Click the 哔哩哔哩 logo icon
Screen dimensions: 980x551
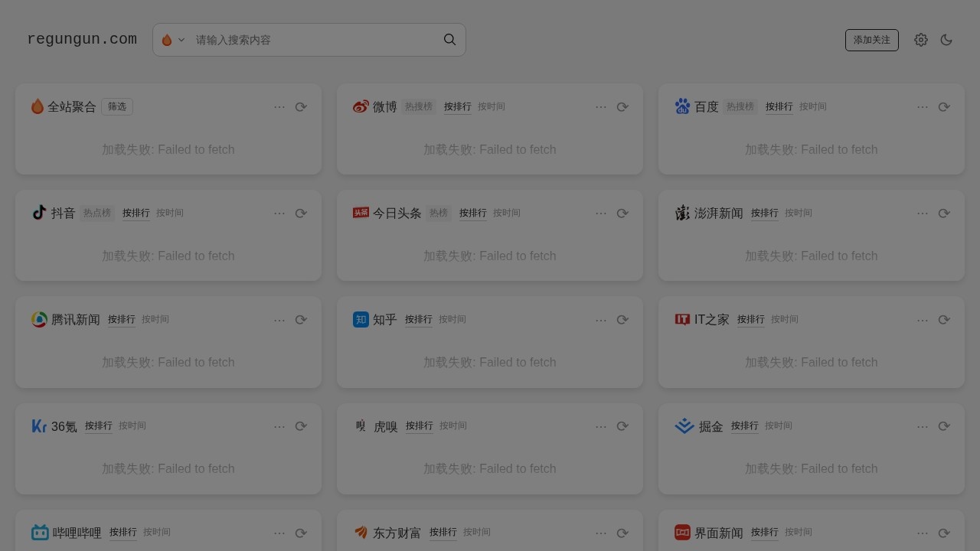[40, 532]
